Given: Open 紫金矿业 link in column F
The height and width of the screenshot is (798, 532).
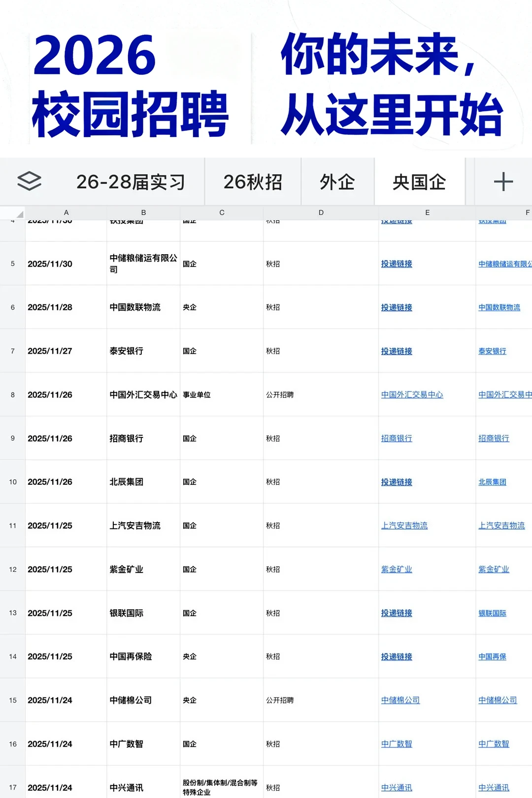Looking at the screenshot, I should (494, 569).
